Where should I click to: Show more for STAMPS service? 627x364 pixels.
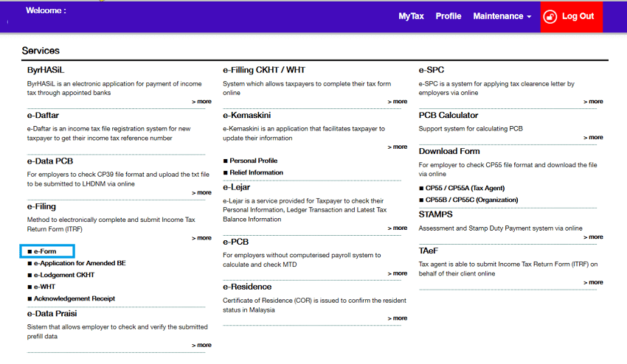click(593, 237)
